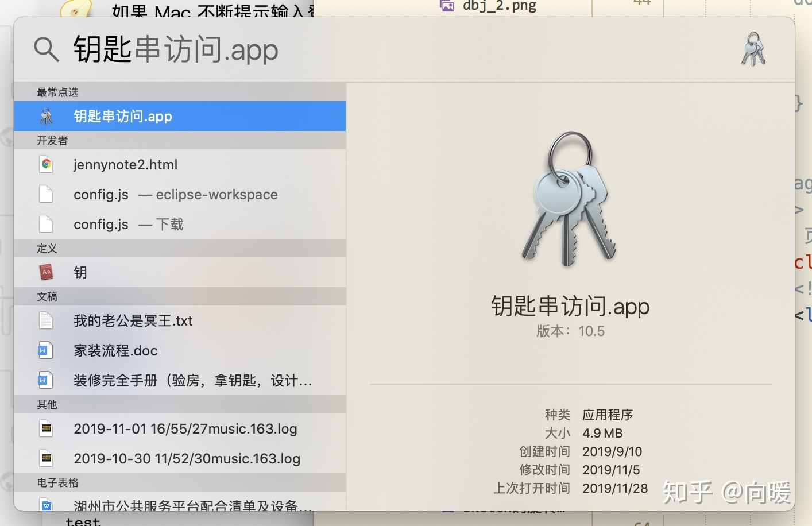This screenshot has width=812, height=526.
Task: Select config.js in eclipse-workspace
Action: pyautogui.click(x=180, y=195)
